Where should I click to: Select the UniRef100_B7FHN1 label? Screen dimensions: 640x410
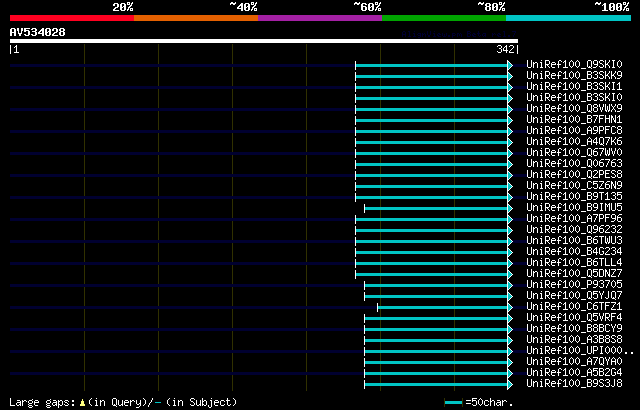coord(574,120)
